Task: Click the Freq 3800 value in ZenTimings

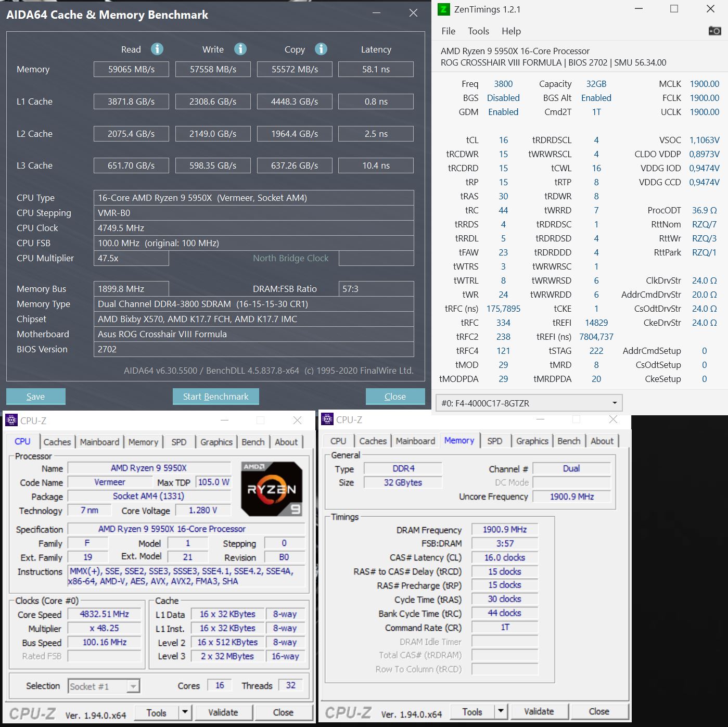Action: [x=503, y=84]
